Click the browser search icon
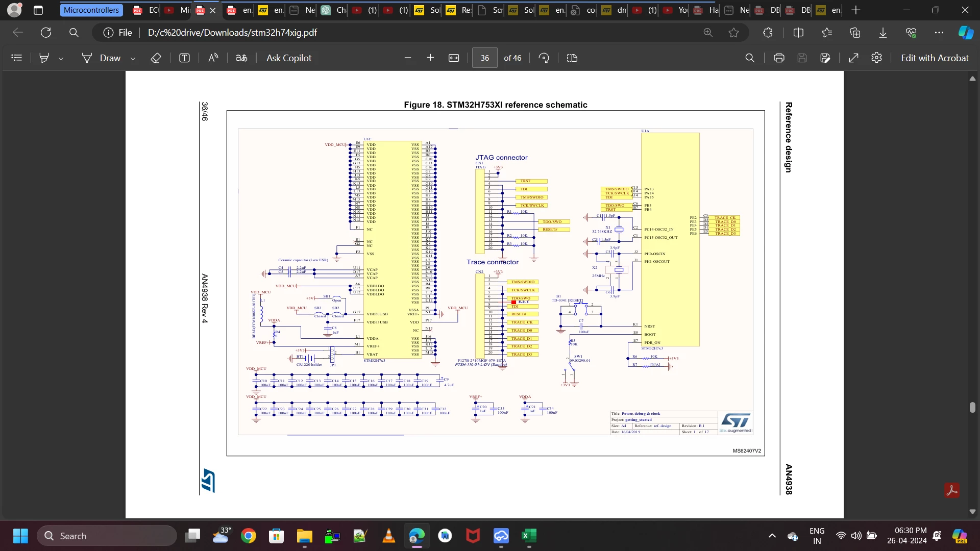Viewport: 980px width, 551px height. point(74,33)
